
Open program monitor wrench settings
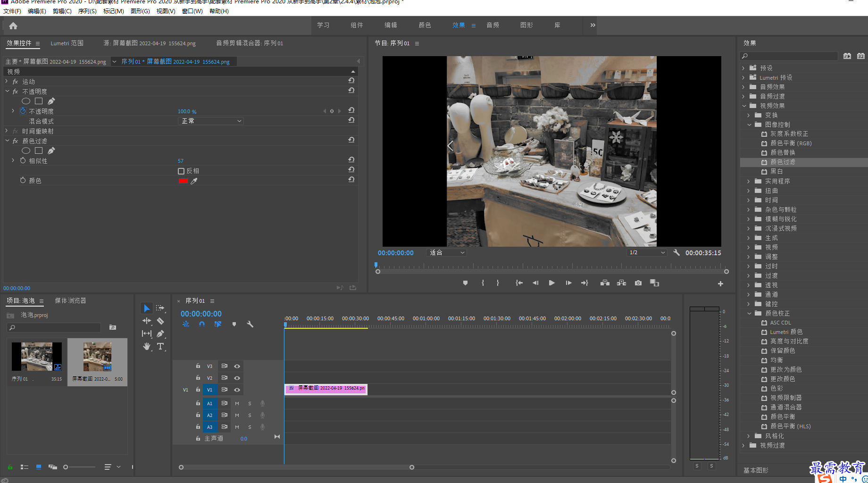click(676, 252)
